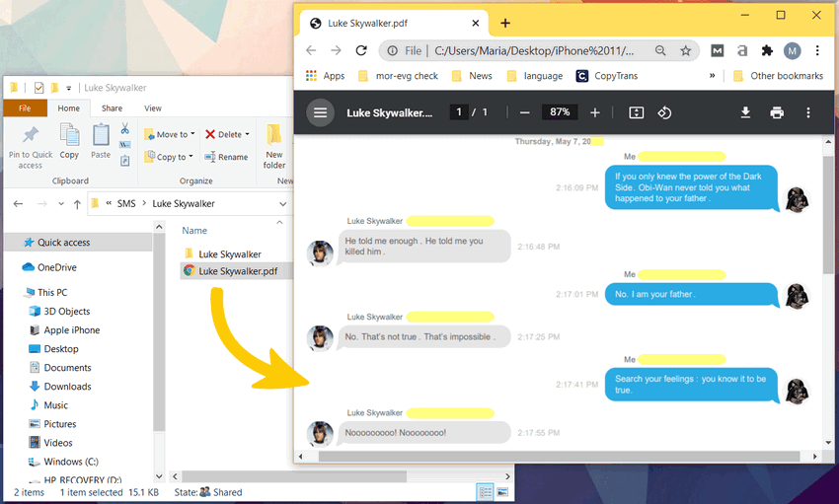Click the PDF vertical scrollbar thumb
This screenshot has height=504, width=839.
coord(828,216)
